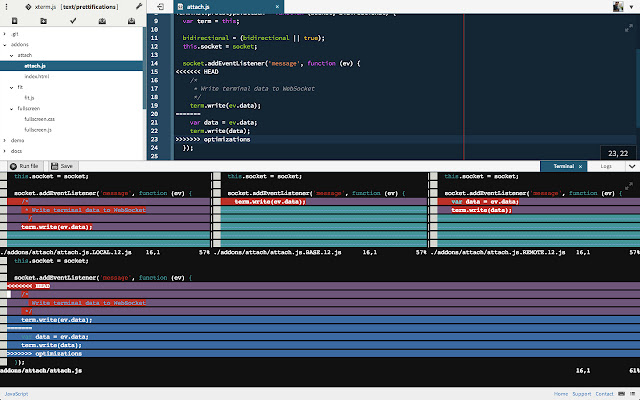Click line number 23 in the gutter
The image size is (640, 400).
coord(154,140)
